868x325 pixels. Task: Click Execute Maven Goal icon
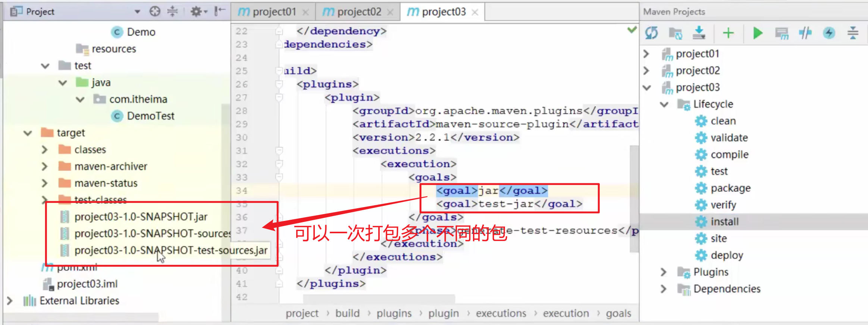782,34
